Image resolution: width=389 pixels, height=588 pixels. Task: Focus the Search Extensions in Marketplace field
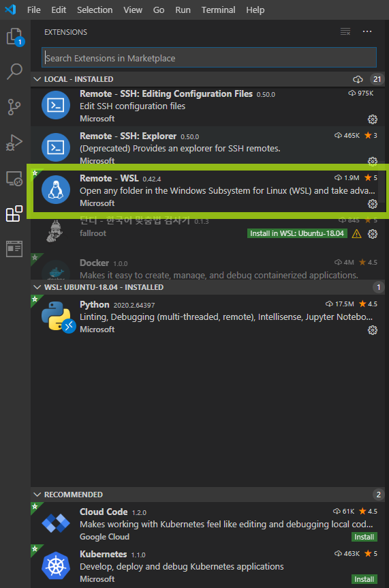209,57
